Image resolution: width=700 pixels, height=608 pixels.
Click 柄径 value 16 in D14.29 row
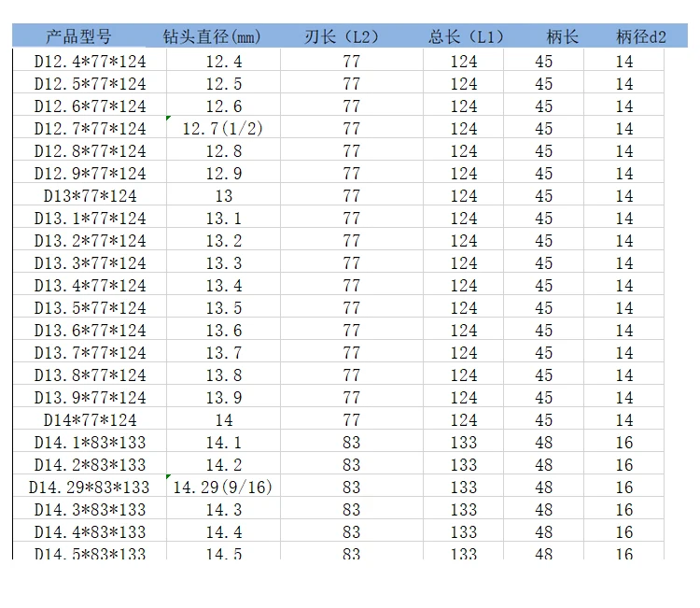pyautogui.click(x=624, y=488)
